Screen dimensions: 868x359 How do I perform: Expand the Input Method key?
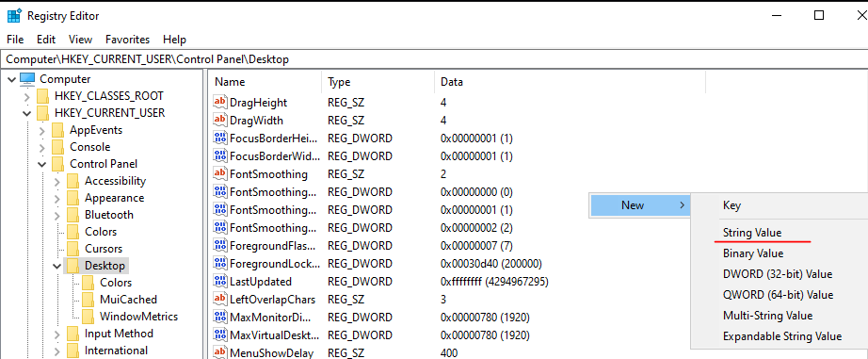(x=57, y=335)
